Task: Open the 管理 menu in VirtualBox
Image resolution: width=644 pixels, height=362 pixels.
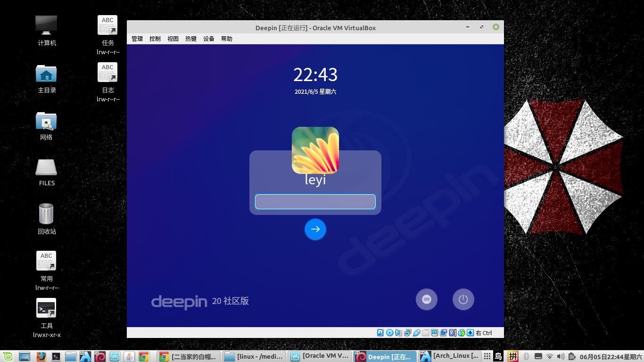Action: click(137, 39)
